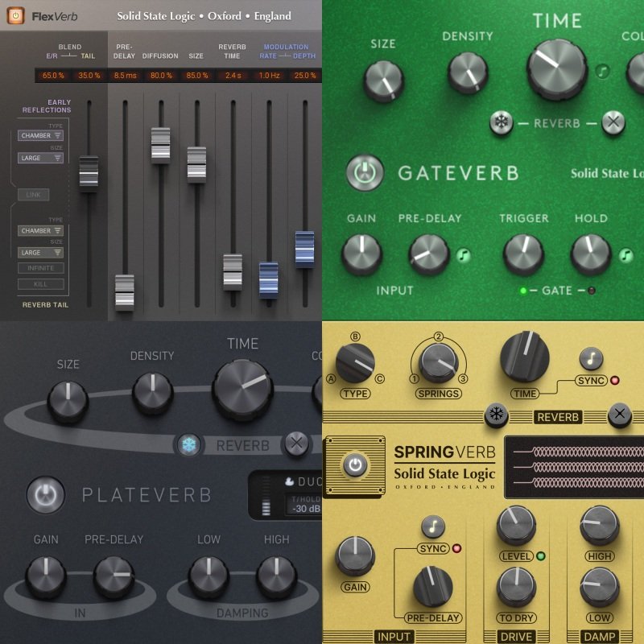
Task: Click the GateVerb freeze snowflake icon
Action: pos(501,122)
